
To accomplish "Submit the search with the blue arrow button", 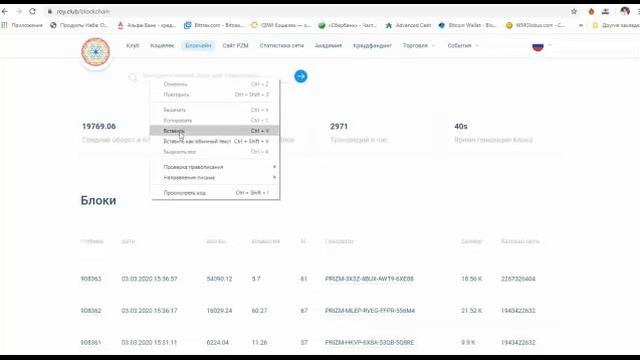I will click(301, 76).
